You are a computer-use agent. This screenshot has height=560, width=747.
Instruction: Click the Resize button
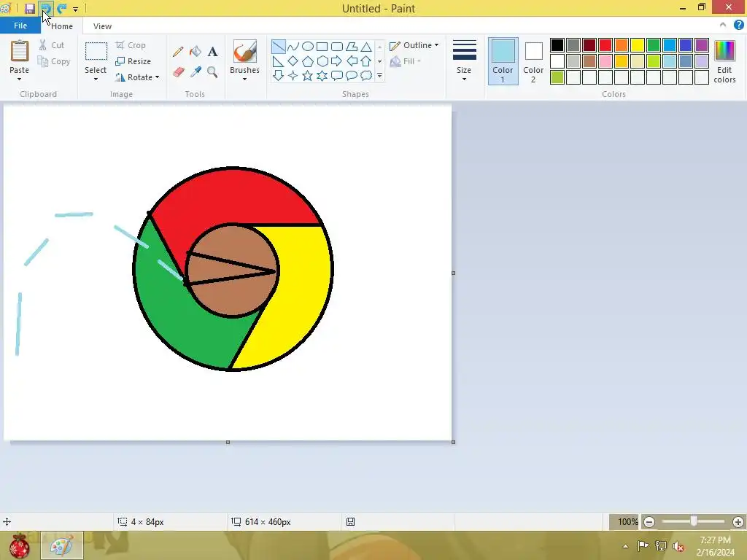[x=133, y=61]
